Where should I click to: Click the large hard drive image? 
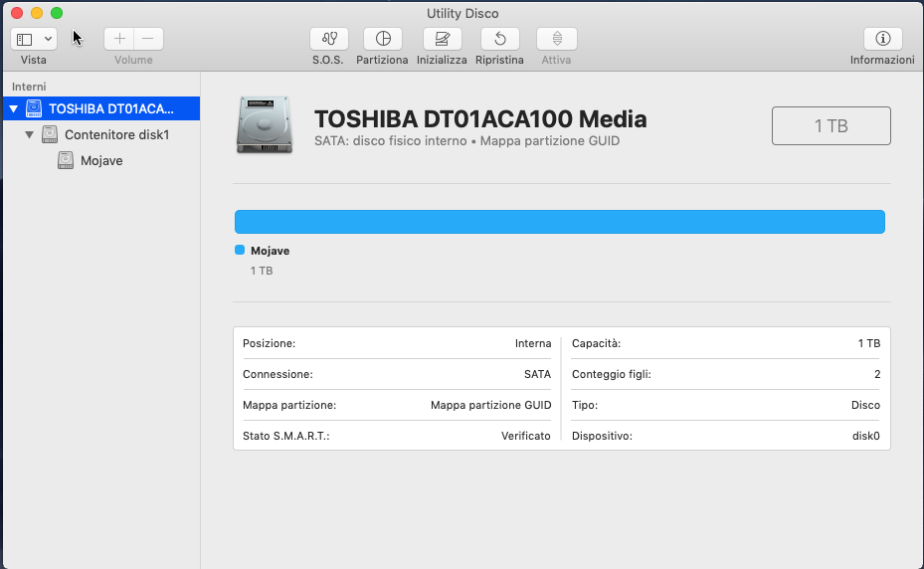click(265, 125)
